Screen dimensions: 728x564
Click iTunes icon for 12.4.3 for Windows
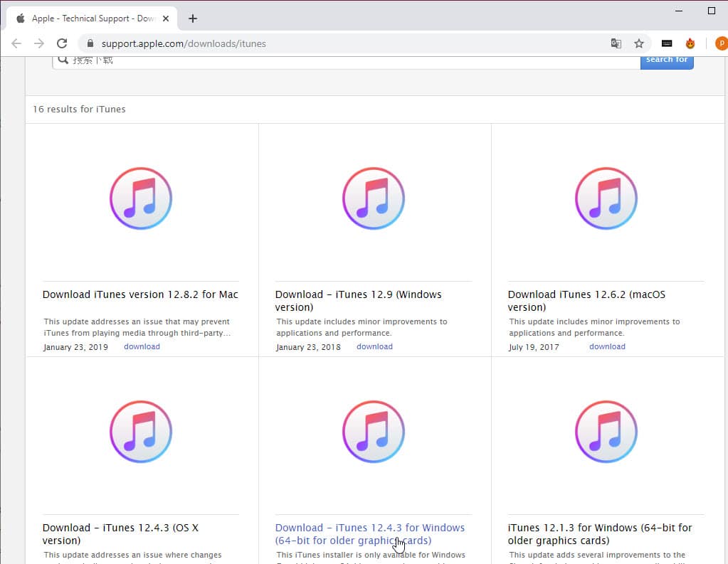[x=374, y=432]
